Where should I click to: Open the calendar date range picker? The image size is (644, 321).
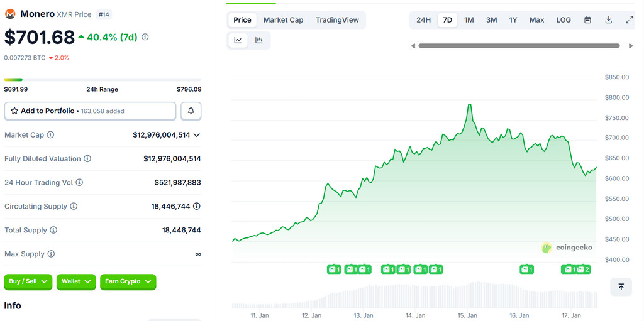coord(587,20)
